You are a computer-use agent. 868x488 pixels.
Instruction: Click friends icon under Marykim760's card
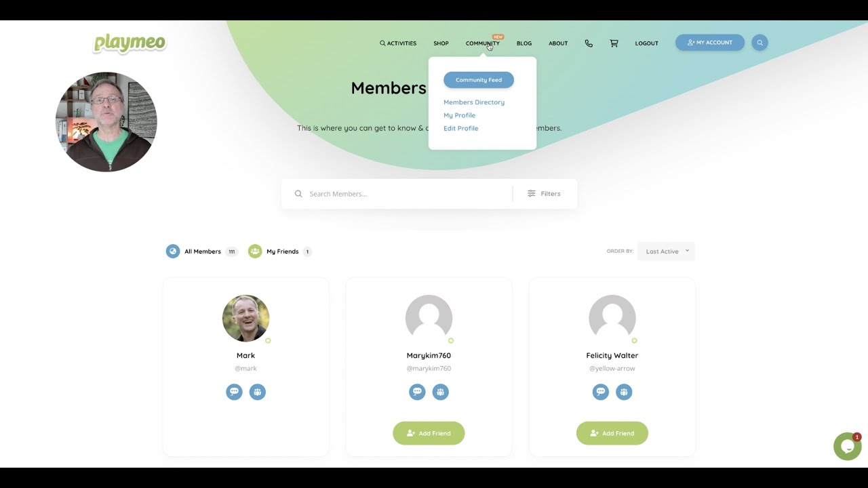(x=441, y=392)
